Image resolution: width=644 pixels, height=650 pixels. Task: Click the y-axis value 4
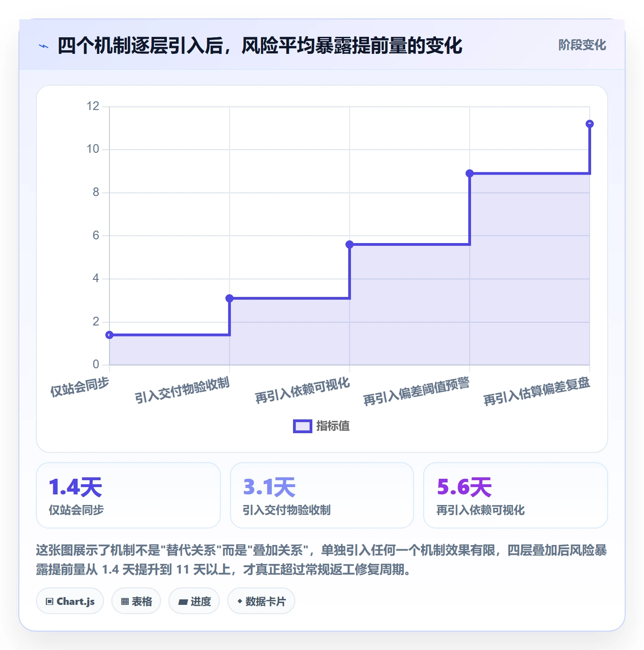pyautogui.click(x=96, y=279)
